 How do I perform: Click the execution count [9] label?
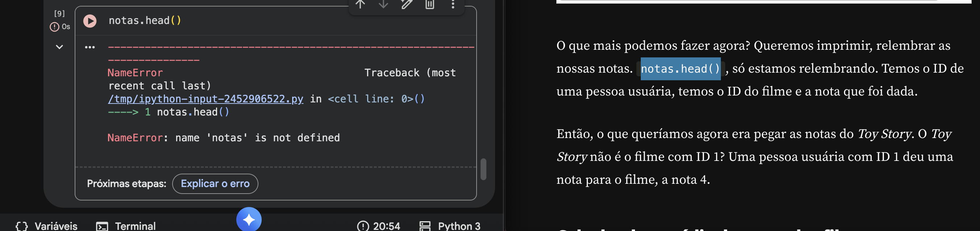(x=59, y=14)
